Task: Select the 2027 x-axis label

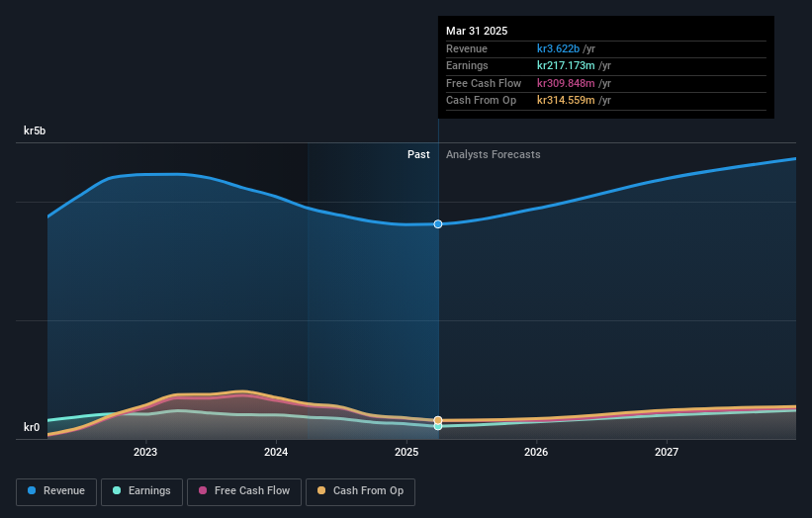Action: pos(667,453)
